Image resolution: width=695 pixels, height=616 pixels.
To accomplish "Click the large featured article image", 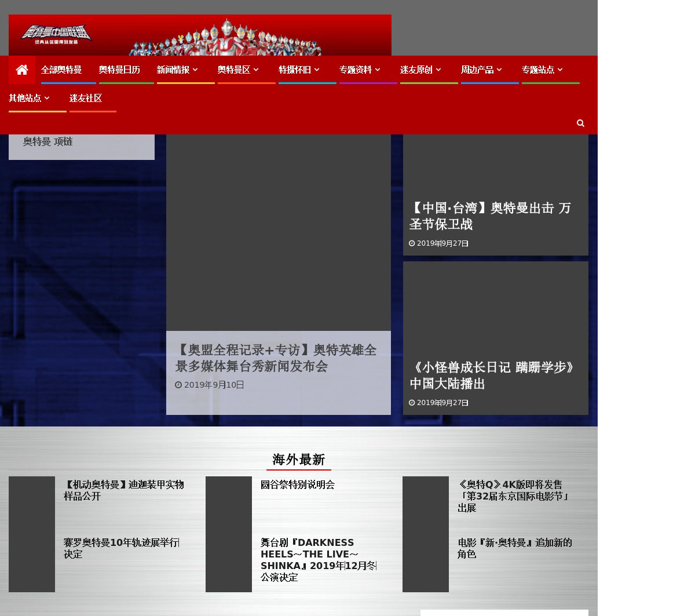I will point(279,232).
